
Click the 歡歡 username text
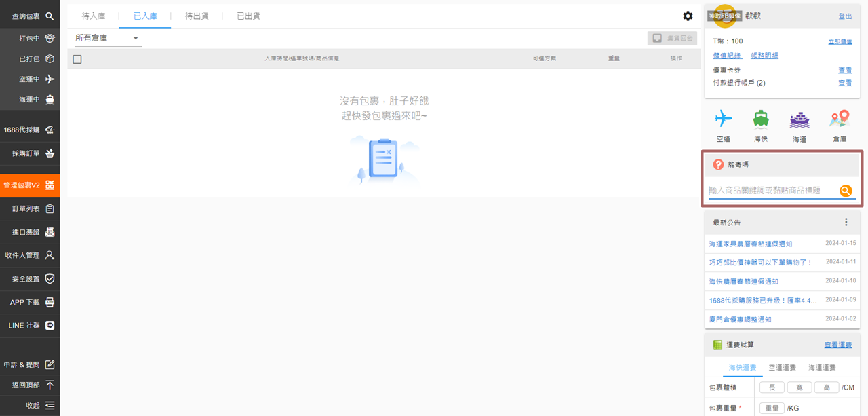(x=753, y=16)
